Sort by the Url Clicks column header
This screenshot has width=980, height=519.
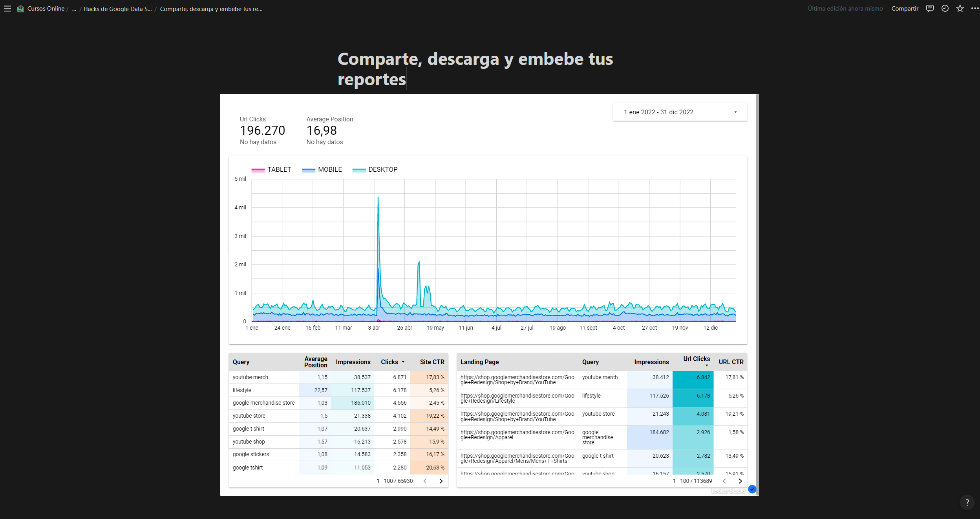(696, 359)
